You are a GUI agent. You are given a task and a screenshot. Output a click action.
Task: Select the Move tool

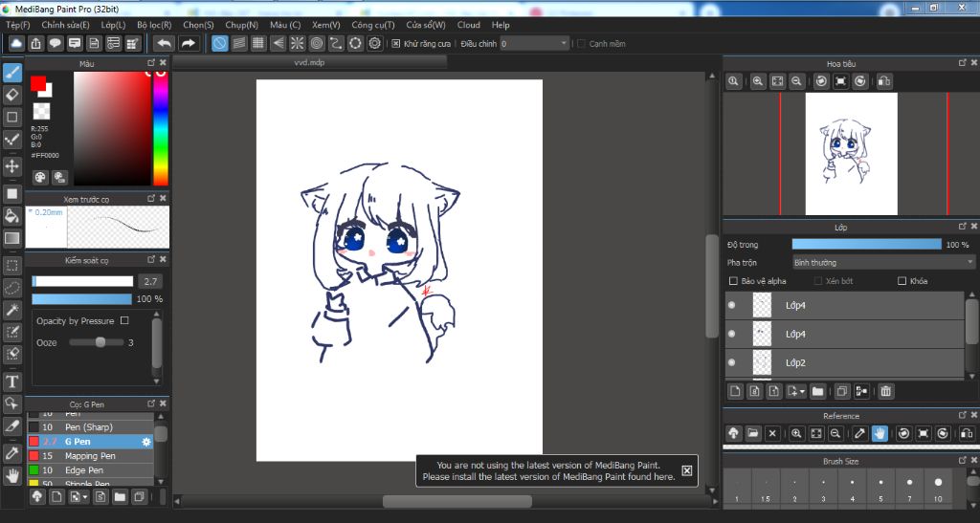click(x=11, y=166)
